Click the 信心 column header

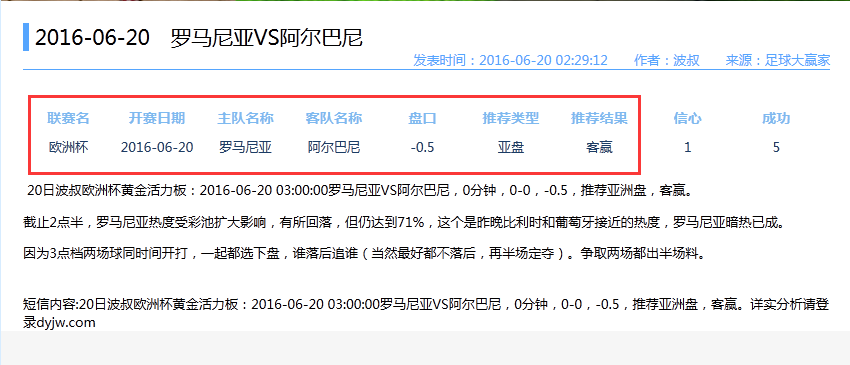687,118
